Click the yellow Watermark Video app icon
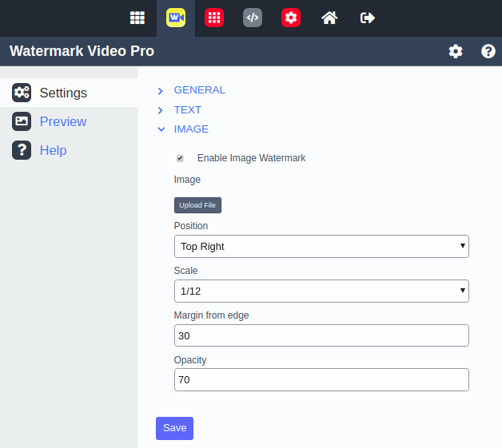This screenshot has height=448, width=502. point(176,18)
